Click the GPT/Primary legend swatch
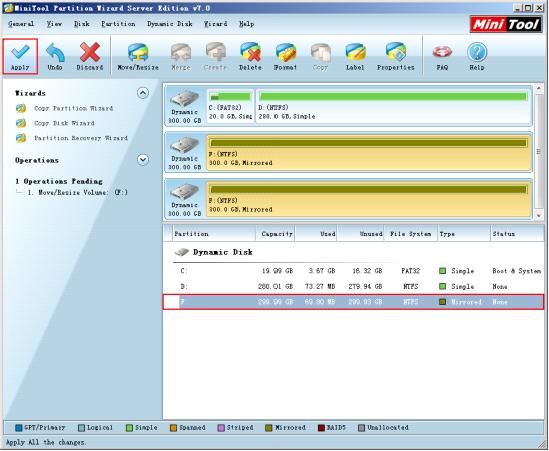The image size is (549, 451). coord(19,428)
